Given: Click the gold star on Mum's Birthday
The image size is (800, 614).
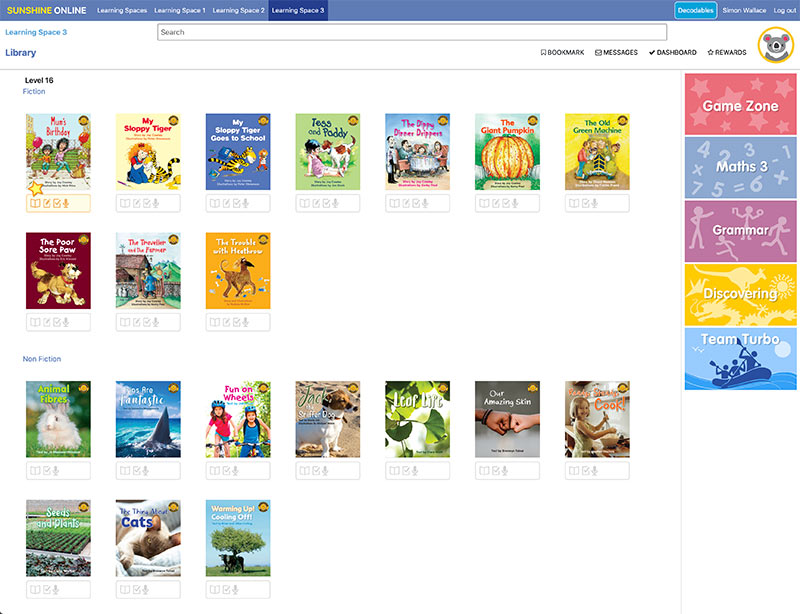Looking at the screenshot, I should pos(35,187).
